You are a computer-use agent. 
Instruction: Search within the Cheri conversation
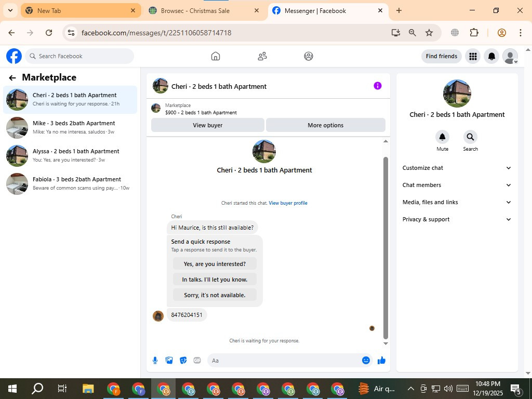470,137
